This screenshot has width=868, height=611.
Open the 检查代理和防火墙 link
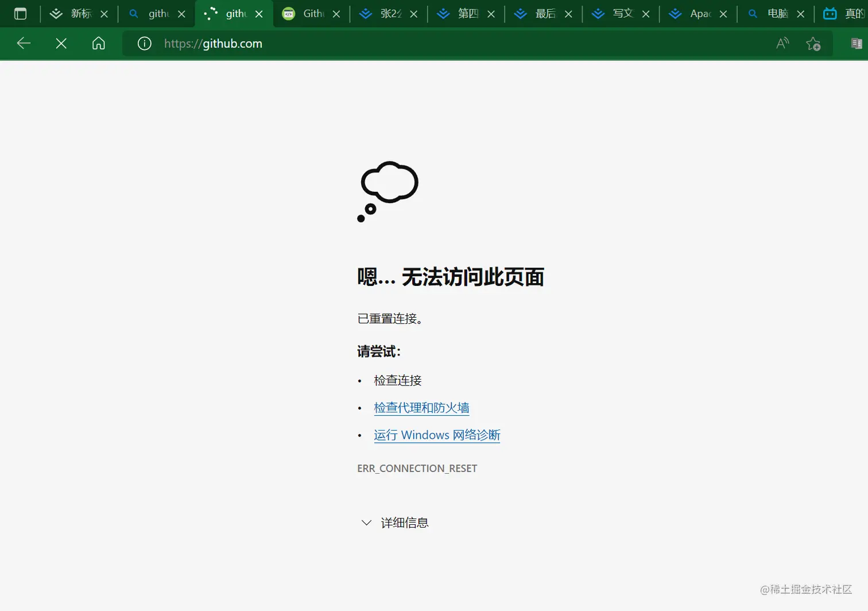(x=421, y=407)
